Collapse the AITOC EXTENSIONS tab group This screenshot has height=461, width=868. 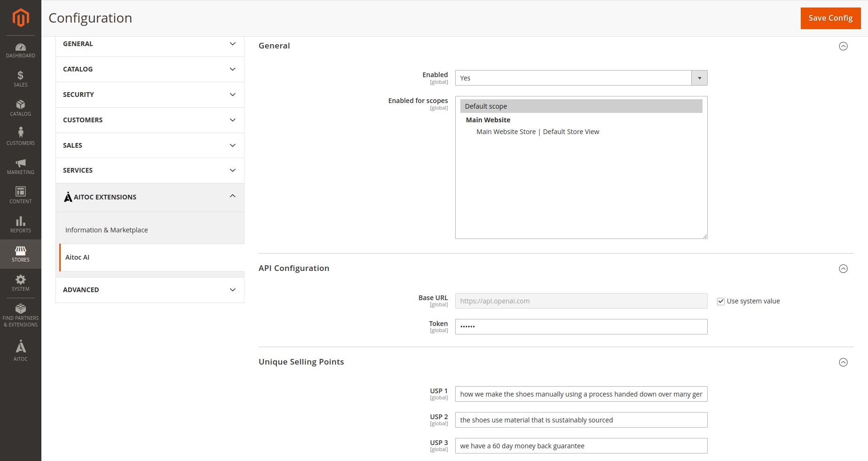(150, 197)
